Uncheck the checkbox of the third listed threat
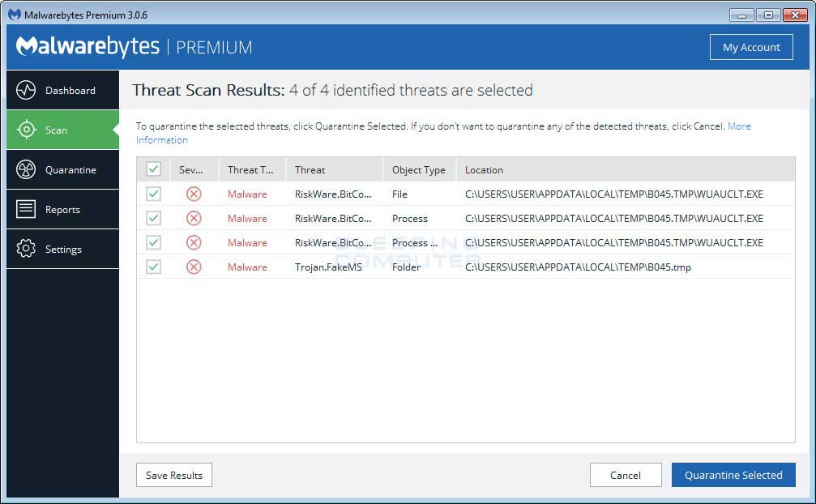This screenshot has width=816, height=504. coord(153,242)
